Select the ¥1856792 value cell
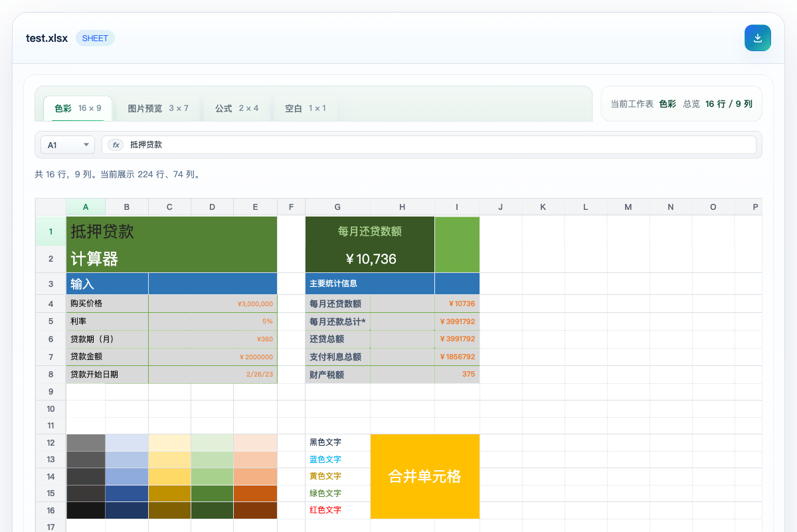Screen dimensions: 797x532 [x=457, y=357]
